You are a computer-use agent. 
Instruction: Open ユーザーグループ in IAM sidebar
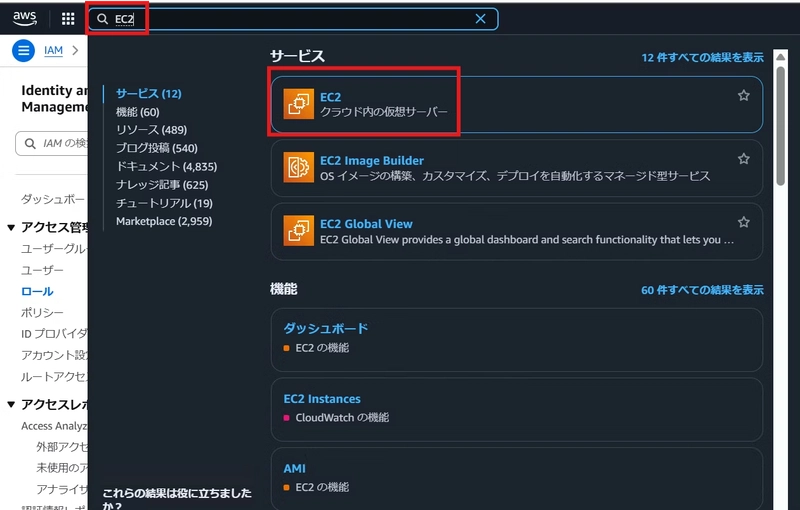[x=54, y=248]
